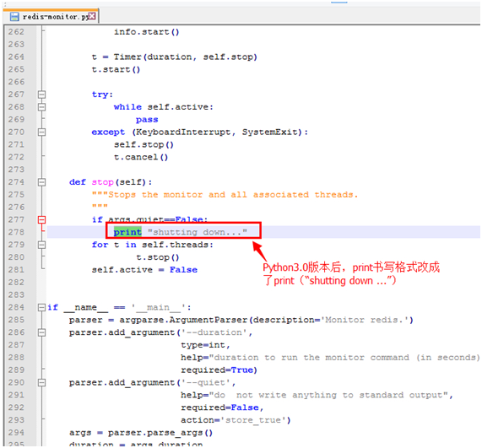This screenshot has height=448, width=482.
Task: Click the save-status disk icon on the redis-monitor.py tab
Action: [x=14, y=17]
